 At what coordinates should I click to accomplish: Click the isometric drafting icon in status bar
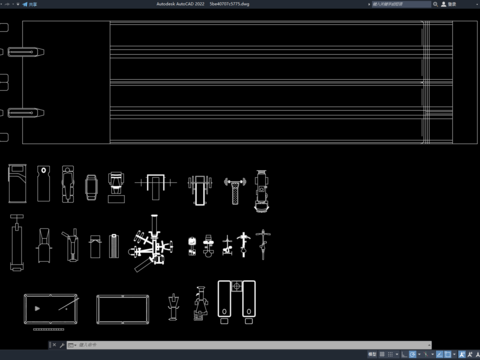[426, 354]
